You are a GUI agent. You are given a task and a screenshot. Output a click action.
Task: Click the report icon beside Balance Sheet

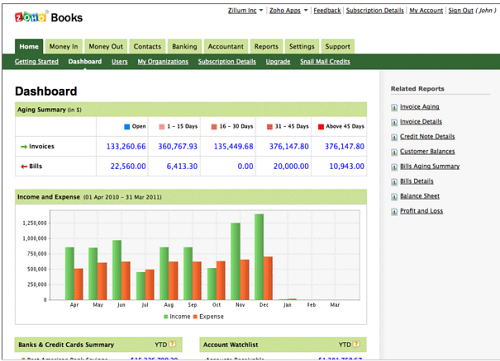click(x=394, y=197)
